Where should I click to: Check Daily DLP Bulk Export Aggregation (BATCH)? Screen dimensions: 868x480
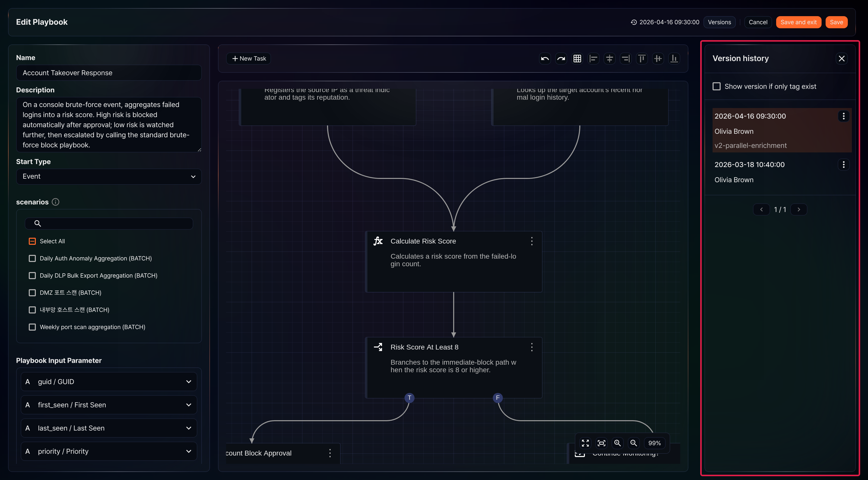(x=32, y=276)
